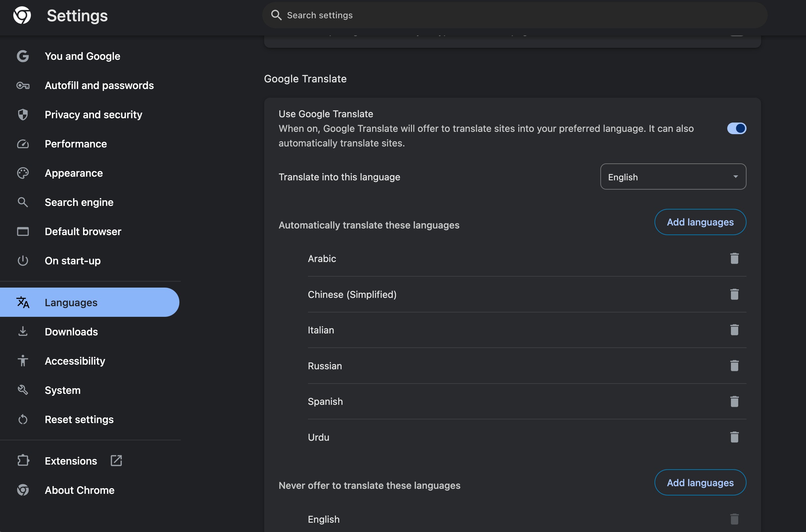The image size is (806, 532).
Task: Delete Spanish from auto-translate list
Action: coord(734,401)
